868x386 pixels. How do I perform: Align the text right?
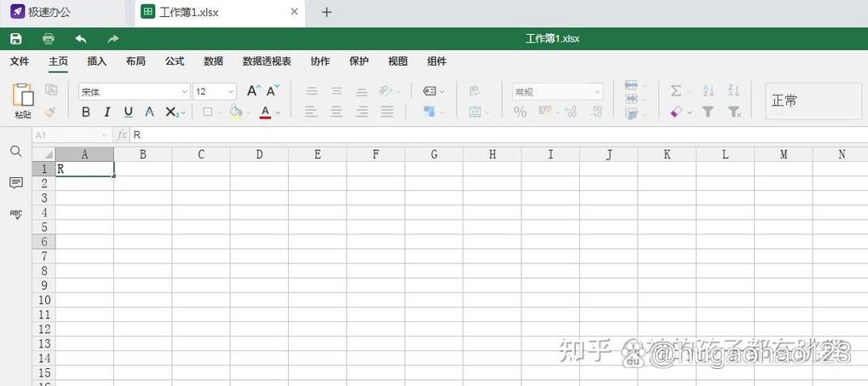pyautogui.click(x=362, y=112)
